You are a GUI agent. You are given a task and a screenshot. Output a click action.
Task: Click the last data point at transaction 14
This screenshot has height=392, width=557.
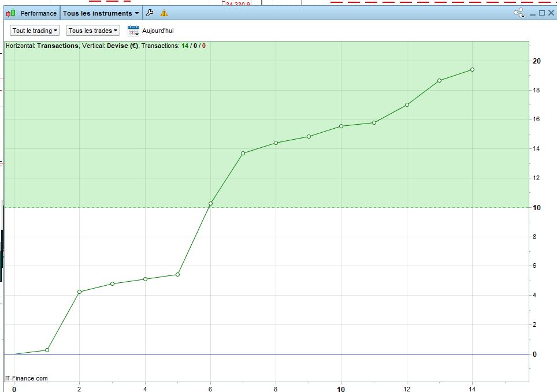[473, 70]
